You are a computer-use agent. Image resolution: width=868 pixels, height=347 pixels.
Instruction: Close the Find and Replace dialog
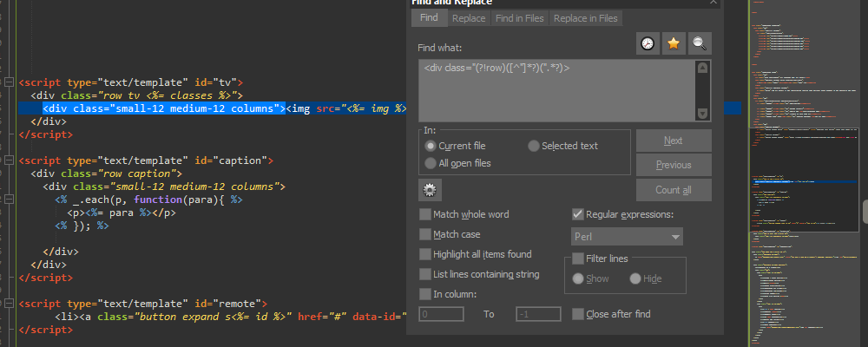tap(713, 3)
